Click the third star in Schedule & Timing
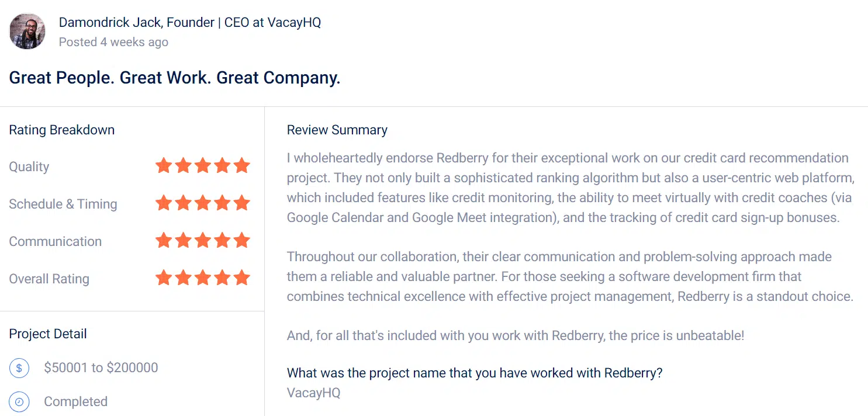Viewport: 868px width, 416px height. pos(203,203)
